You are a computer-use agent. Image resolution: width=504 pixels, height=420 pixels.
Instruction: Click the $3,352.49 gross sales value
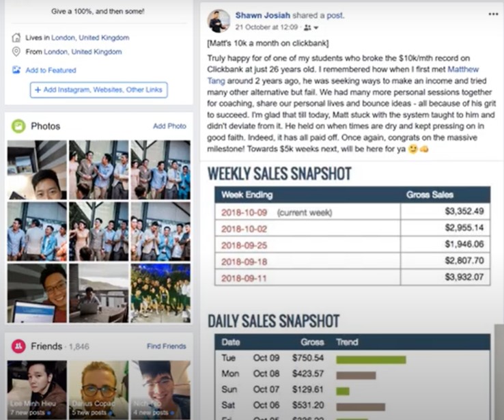click(x=464, y=211)
